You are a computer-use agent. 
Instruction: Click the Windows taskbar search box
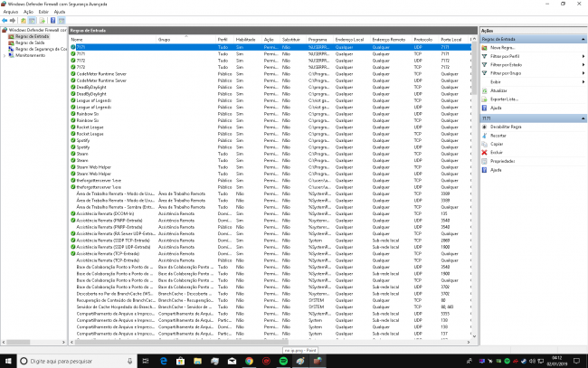[76, 361]
